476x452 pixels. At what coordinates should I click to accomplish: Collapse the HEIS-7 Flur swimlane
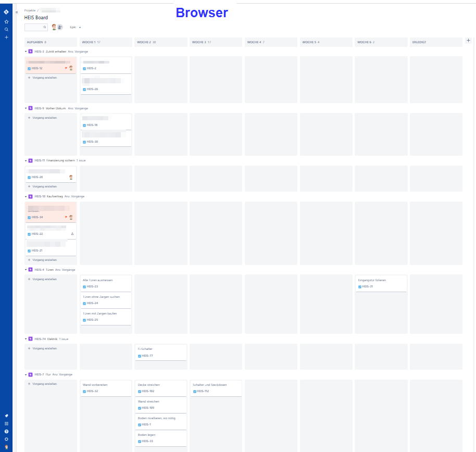click(x=26, y=374)
